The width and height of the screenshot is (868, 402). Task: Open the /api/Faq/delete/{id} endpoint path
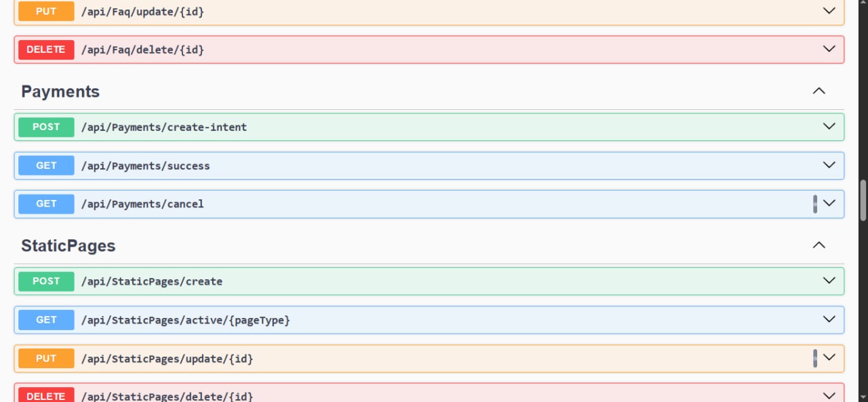pos(142,49)
